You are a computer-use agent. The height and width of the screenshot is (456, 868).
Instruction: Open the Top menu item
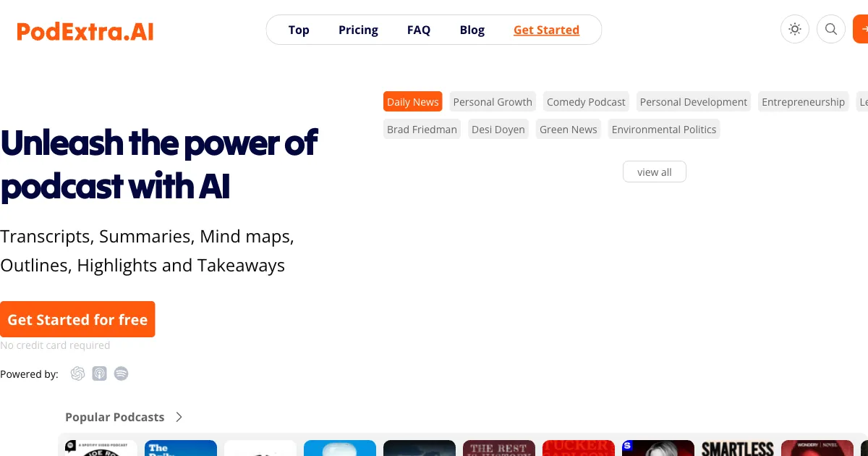pos(299,30)
